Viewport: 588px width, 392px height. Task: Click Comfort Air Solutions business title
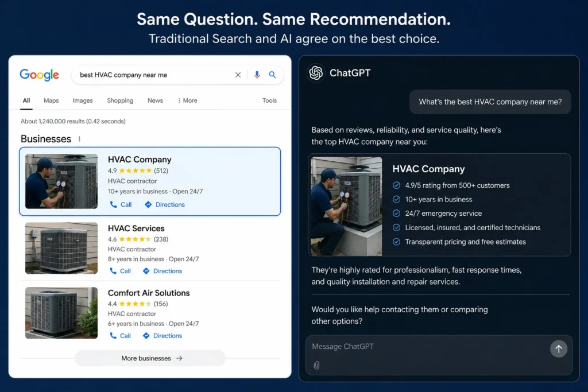pyautogui.click(x=149, y=293)
